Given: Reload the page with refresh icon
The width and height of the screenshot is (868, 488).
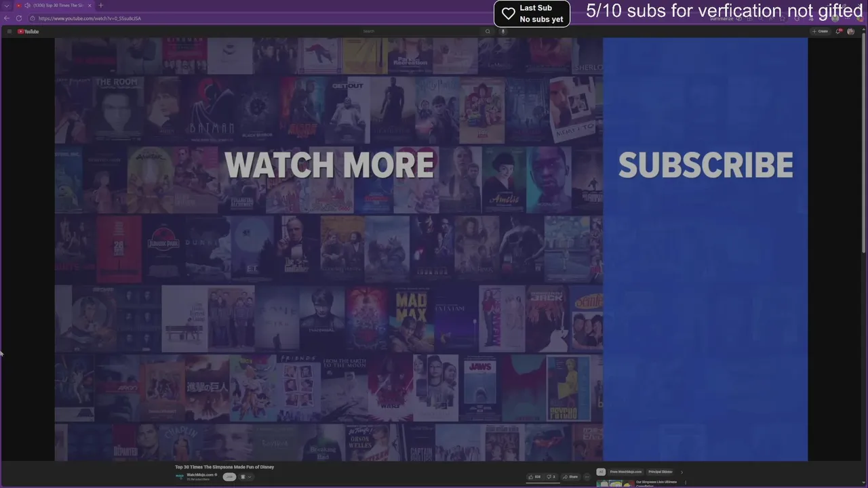Looking at the screenshot, I should pos(18,18).
